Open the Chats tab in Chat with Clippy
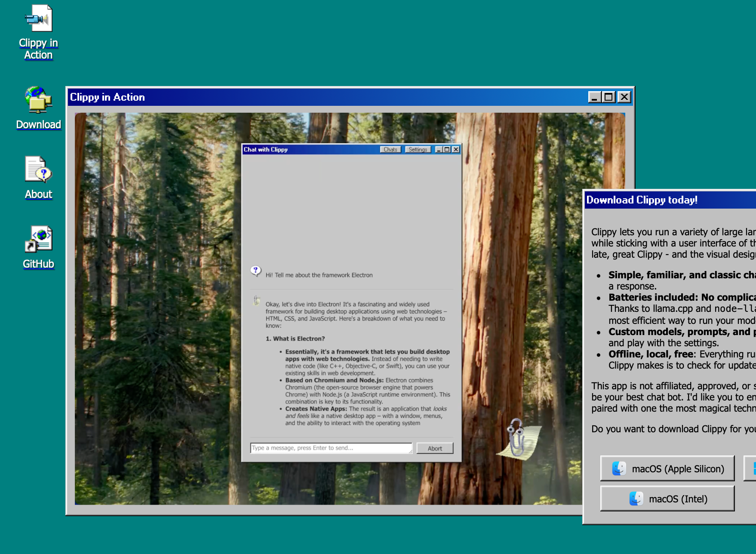The image size is (756, 554). point(390,150)
